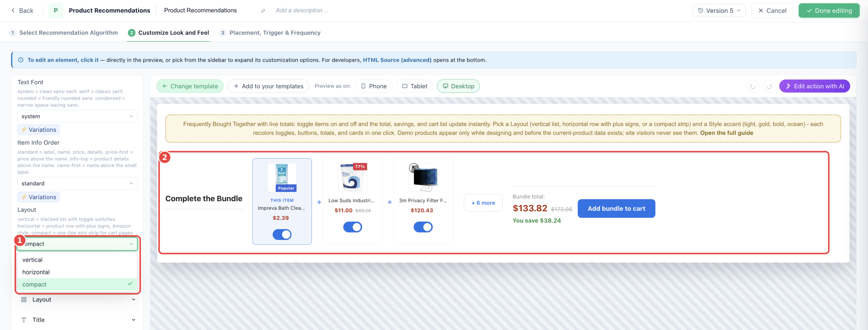The height and width of the screenshot is (330, 868).
Task: Open Variations under Item Info Order
Action: [x=39, y=197]
